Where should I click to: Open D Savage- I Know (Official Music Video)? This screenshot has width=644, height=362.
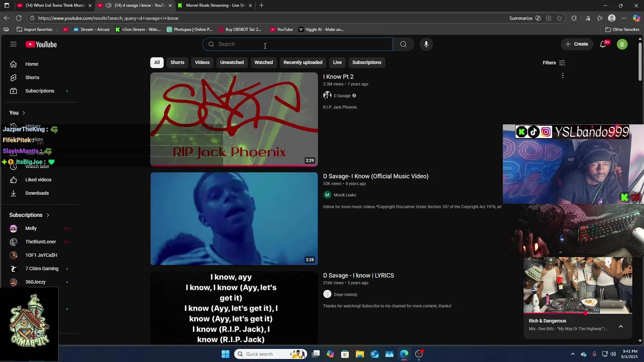pyautogui.click(x=376, y=176)
